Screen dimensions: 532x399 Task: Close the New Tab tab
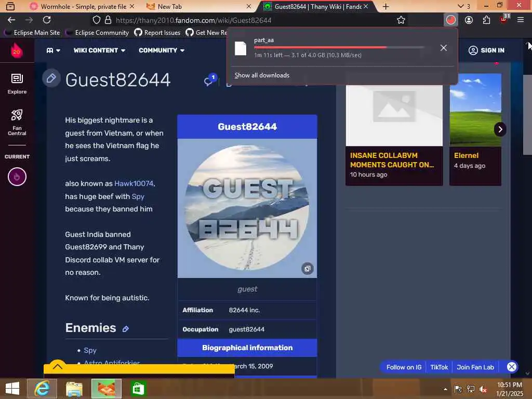(249, 6)
